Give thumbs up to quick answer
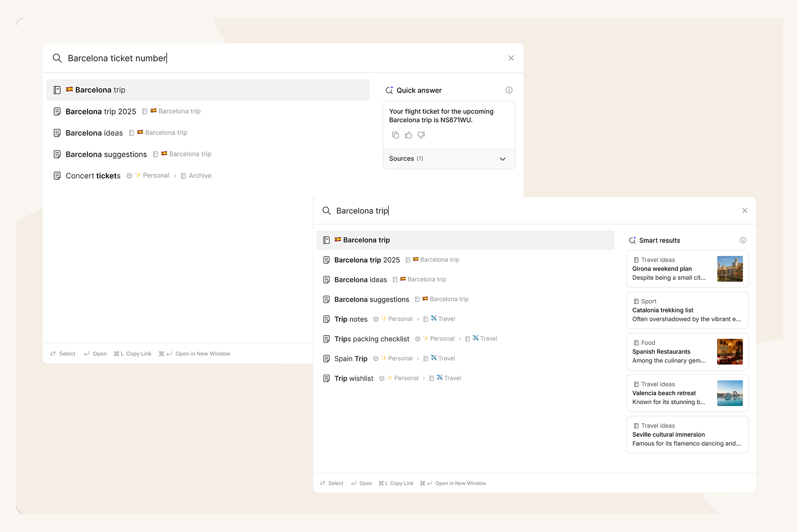The image size is (798, 532). (x=408, y=135)
